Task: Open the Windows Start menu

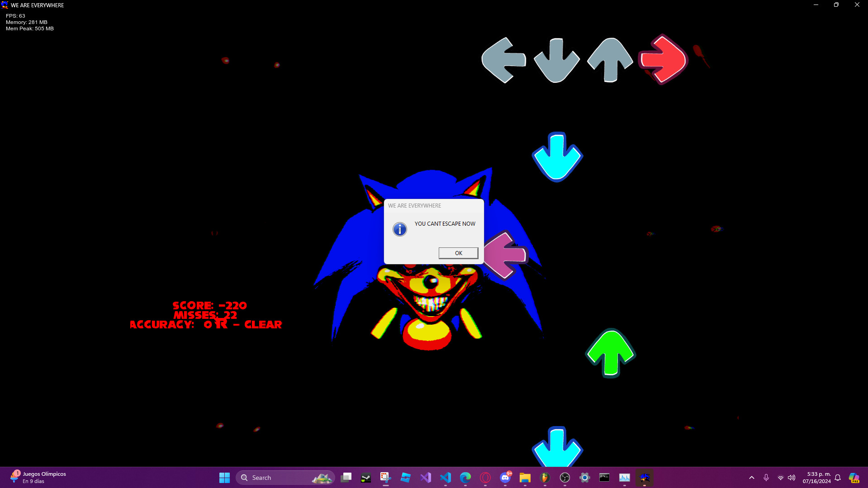Action: 224,478
